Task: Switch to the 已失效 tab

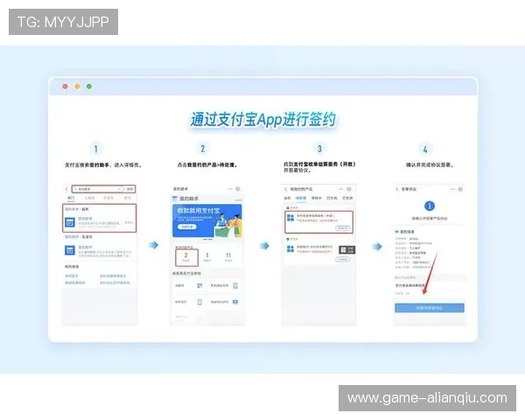Action: coord(347,198)
